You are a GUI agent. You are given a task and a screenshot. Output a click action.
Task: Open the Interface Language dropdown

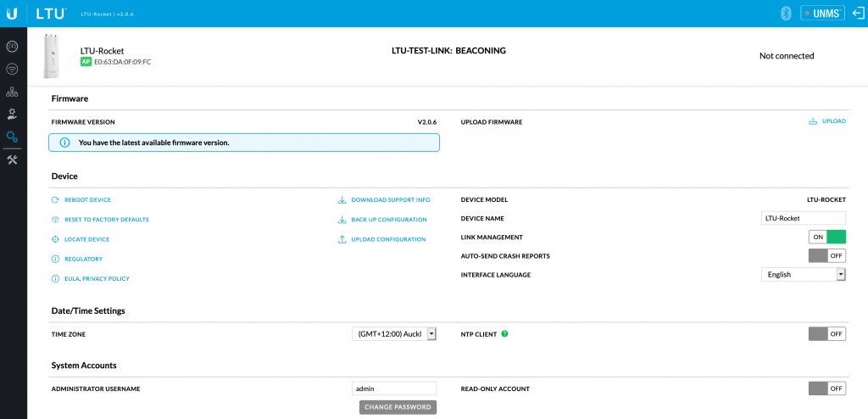pos(804,275)
